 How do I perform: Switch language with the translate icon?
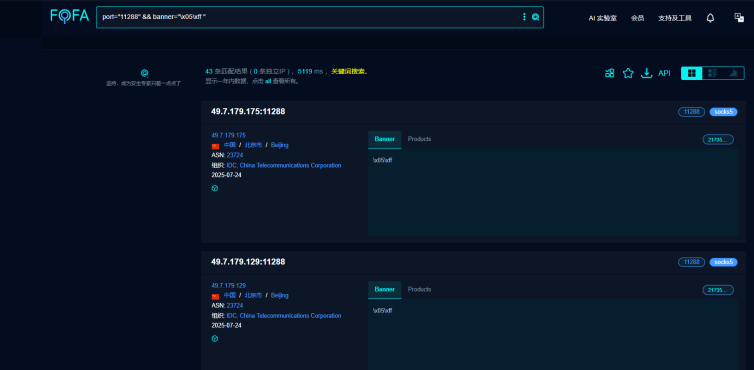click(x=739, y=17)
